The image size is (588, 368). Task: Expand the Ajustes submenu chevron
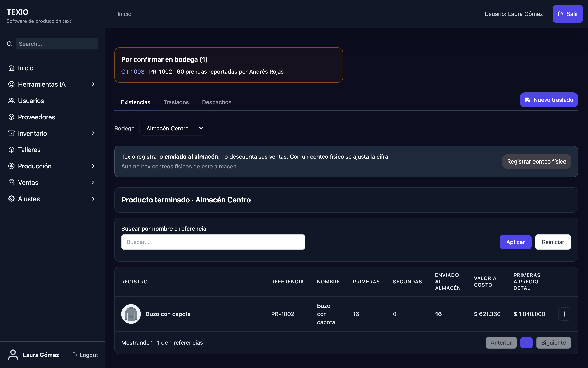[x=93, y=199]
